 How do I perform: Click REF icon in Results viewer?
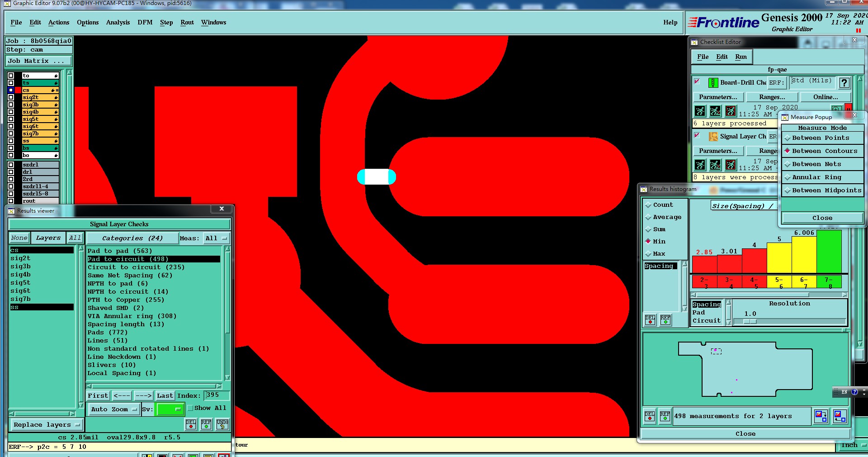[206, 424]
